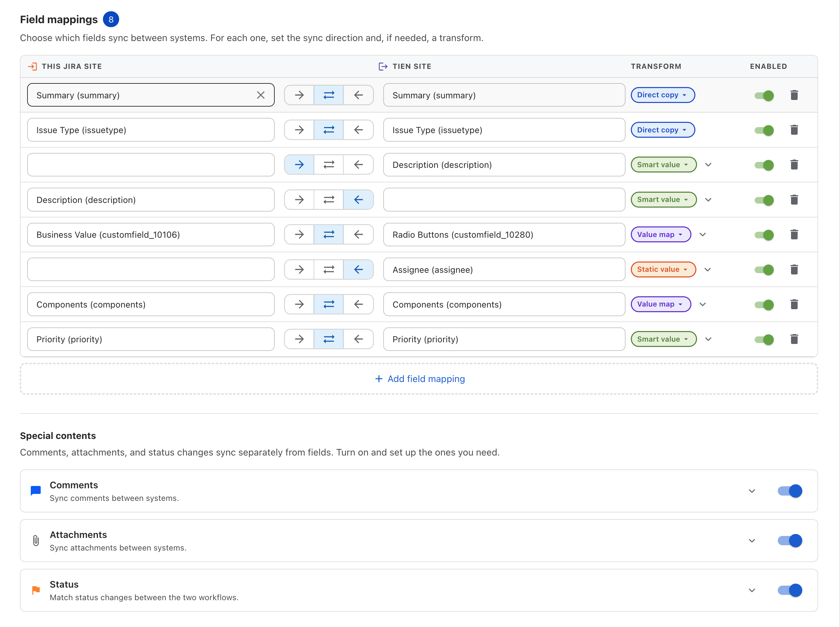Viewport: 840px width, 627px height.
Task: Set Issue Type row to sync left only
Action: click(x=358, y=130)
